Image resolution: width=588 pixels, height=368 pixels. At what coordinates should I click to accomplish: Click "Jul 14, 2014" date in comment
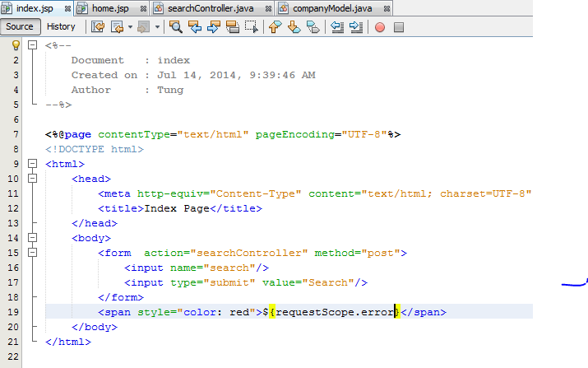tap(197, 75)
